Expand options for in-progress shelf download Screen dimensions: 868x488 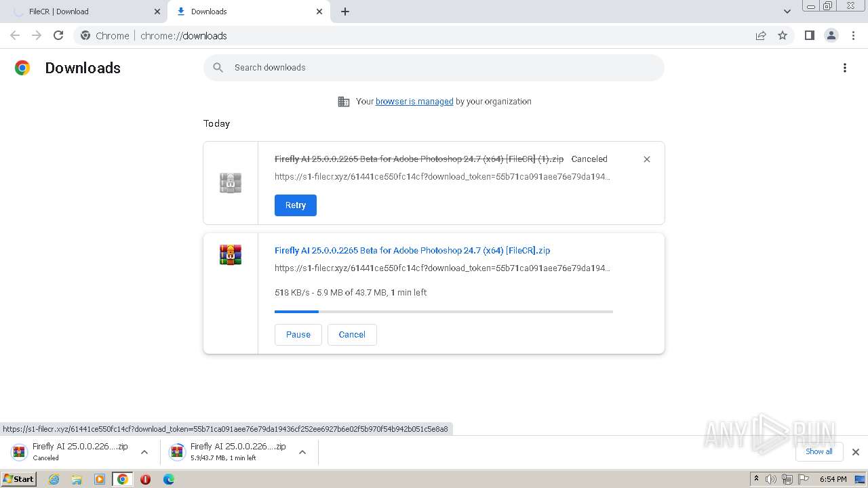[x=302, y=452]
